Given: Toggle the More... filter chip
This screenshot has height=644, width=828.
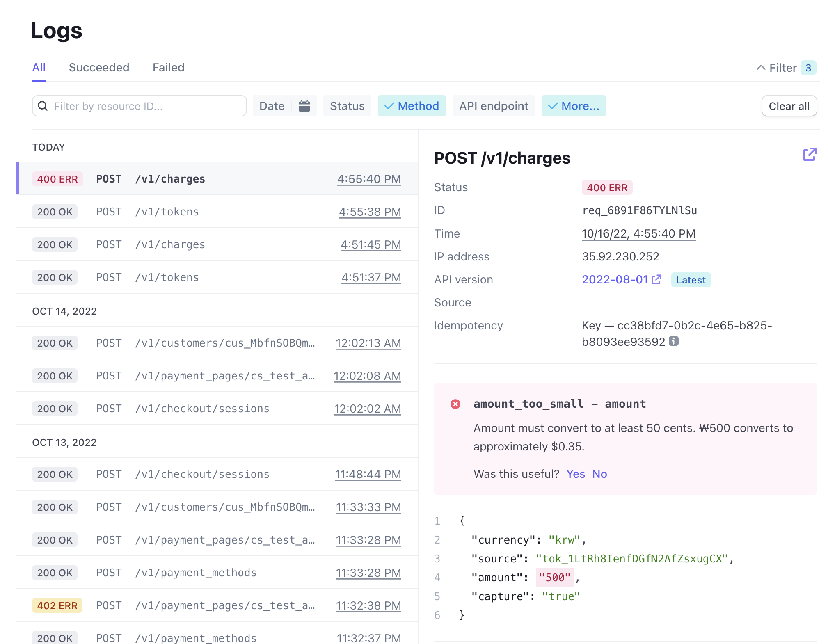Looking at the screenshot, I should (573, 106).
